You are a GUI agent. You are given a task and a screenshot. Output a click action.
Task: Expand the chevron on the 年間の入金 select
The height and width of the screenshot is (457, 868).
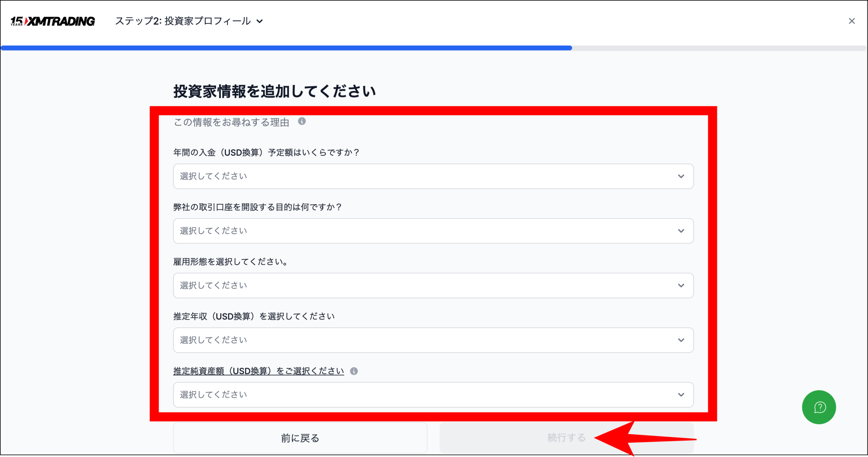pyautogui.click(x=682, y=176)
